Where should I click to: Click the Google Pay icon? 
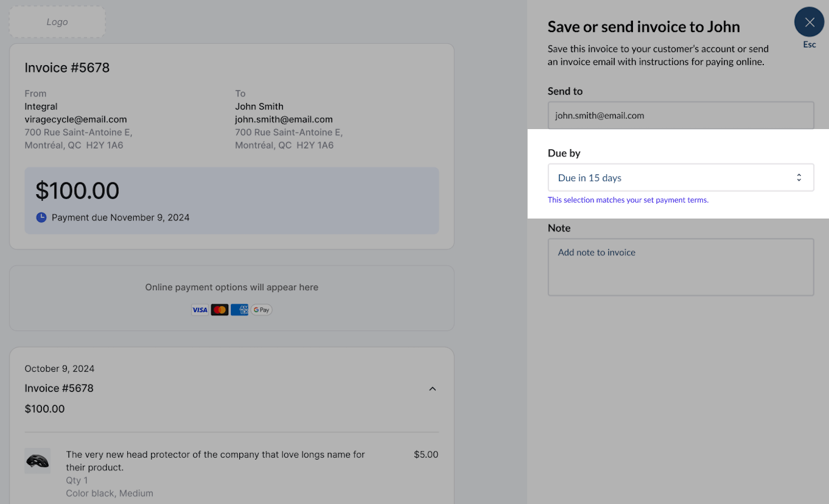click(x=261, y=309)
